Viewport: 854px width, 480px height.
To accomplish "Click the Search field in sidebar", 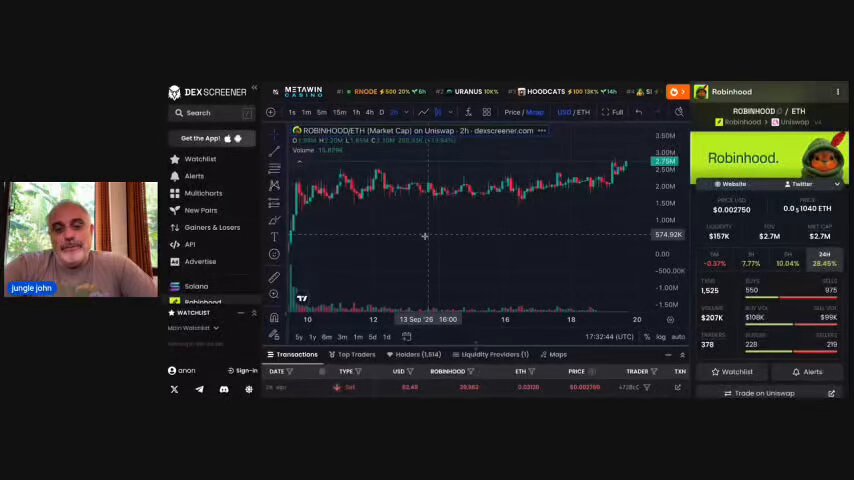I will tap(211, 113).
